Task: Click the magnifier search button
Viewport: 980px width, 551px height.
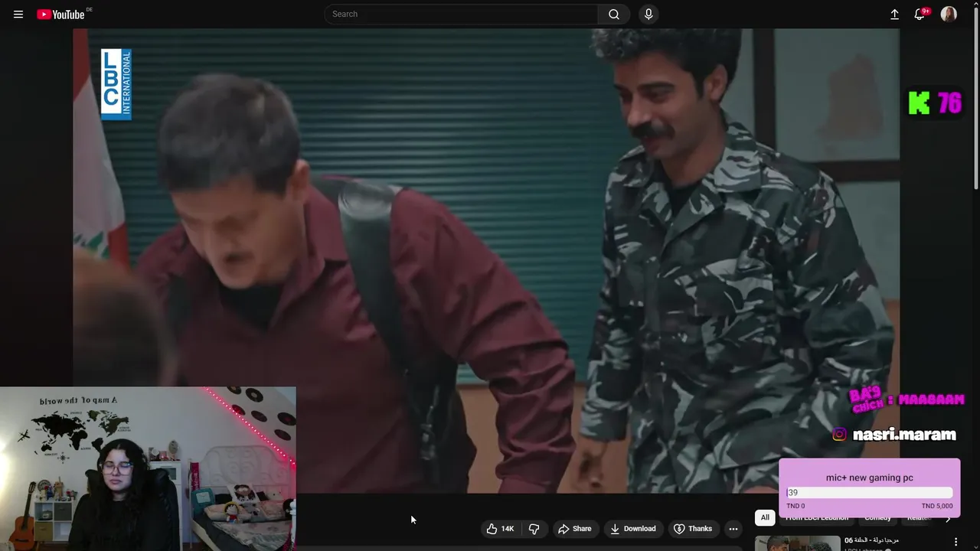Action: [614, 14]
